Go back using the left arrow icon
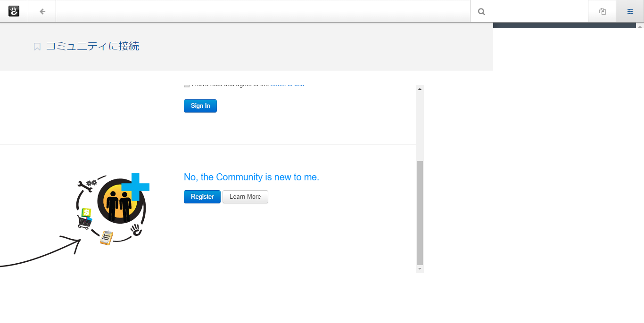This screenshot has width=644, height=323. [42, 11]
